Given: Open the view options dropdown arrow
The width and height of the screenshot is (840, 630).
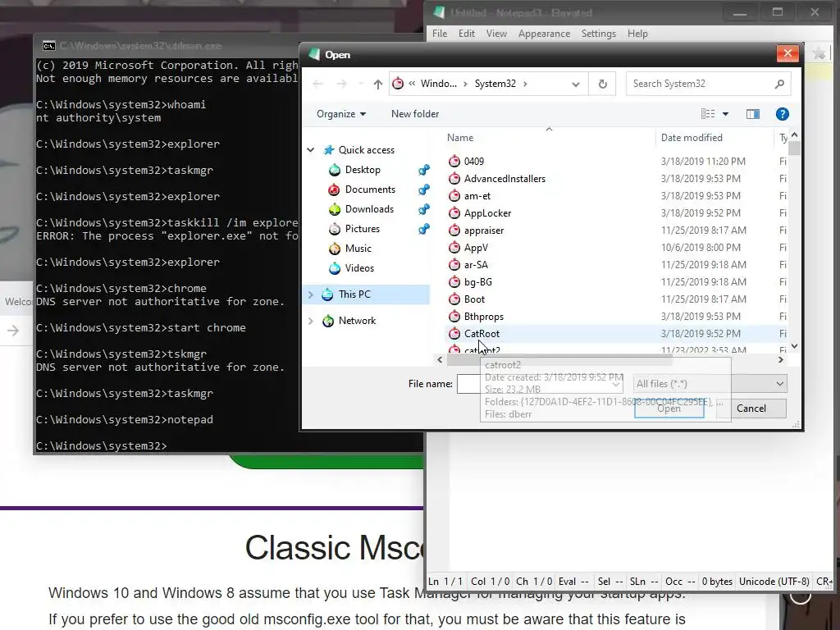Looking at the screenshot, I should 725,114.
